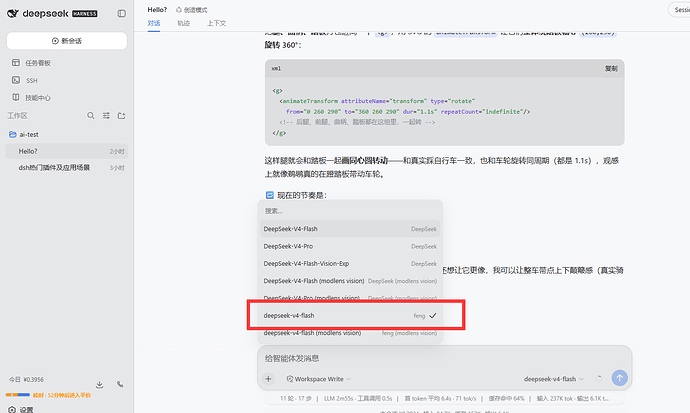Click the workspace search magnifier icon

coord(91,116)
